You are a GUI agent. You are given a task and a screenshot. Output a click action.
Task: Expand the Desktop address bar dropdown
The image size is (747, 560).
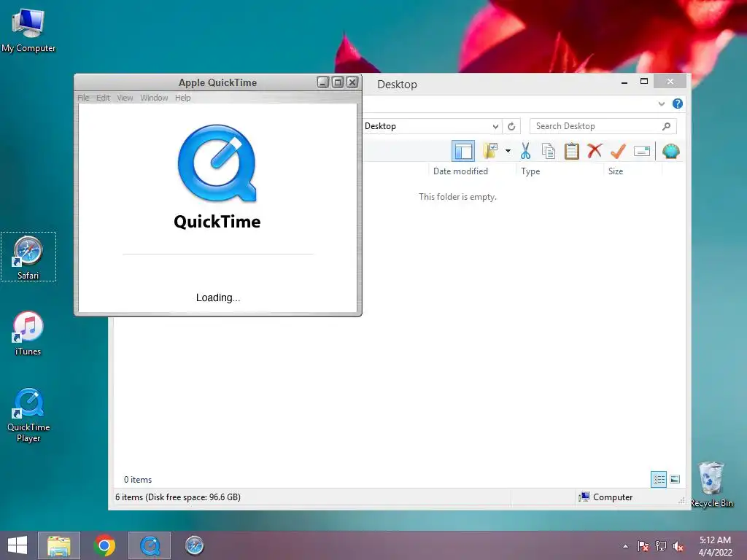pyautogui.click(x=495, y=126)
